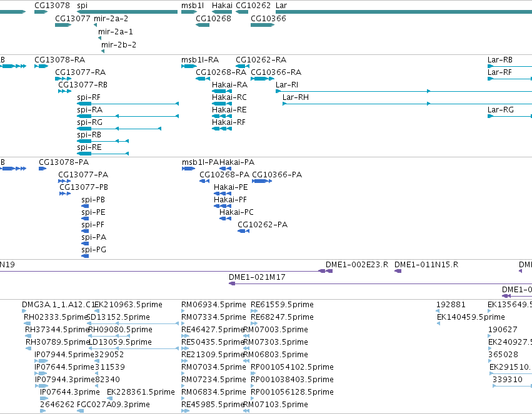This screenshot has height=414, width=532.
Task: Select transcript Lar-RG
Action: click(501, 110)
